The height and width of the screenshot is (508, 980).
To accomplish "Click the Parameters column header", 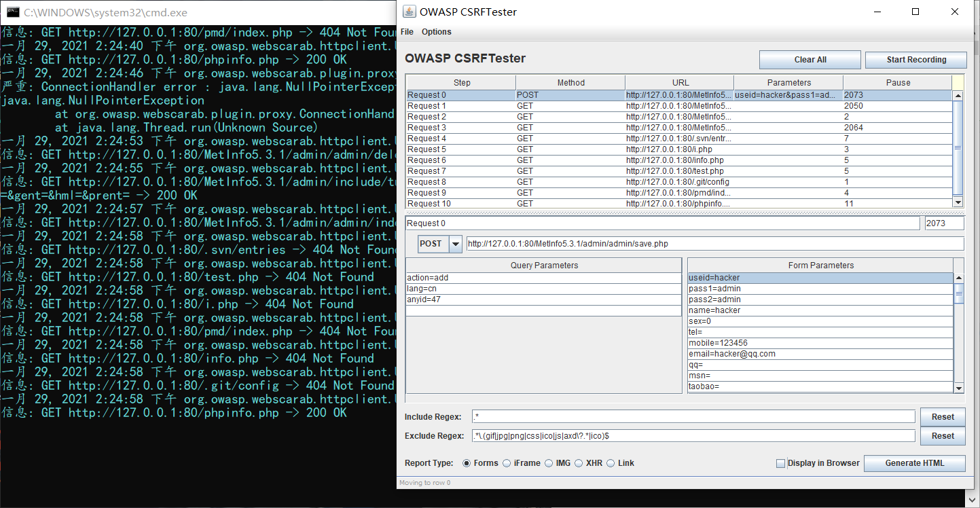I will pyautogui.click(x=788, y=83).
